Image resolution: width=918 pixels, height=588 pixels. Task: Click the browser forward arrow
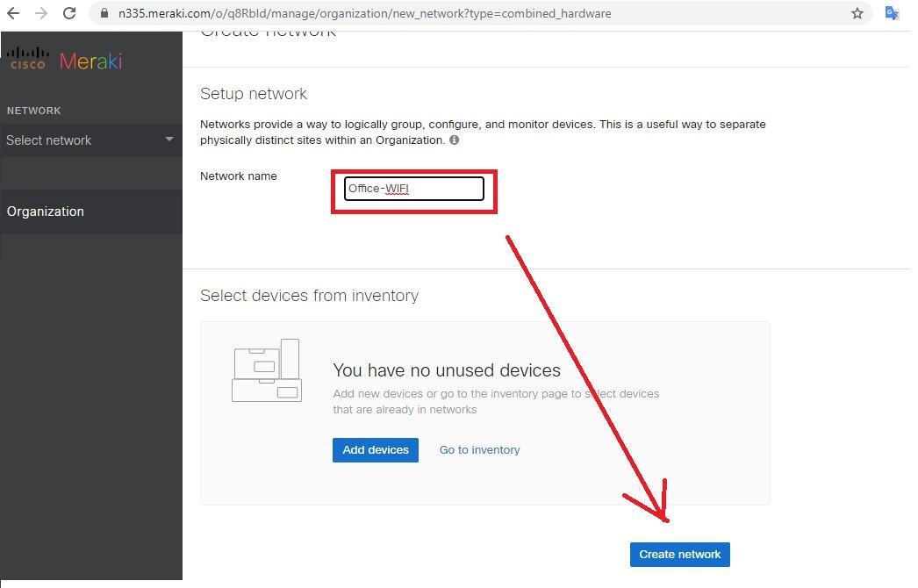click(x=40, y=14)
